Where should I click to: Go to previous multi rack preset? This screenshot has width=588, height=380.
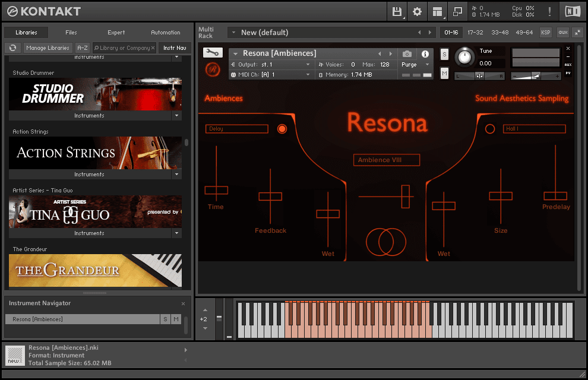click(419, 33)
